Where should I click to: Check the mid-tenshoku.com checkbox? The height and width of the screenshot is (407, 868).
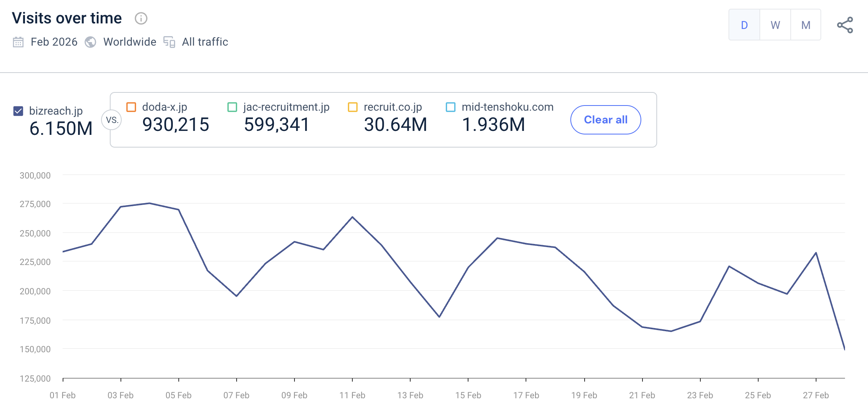click(450, 107)
